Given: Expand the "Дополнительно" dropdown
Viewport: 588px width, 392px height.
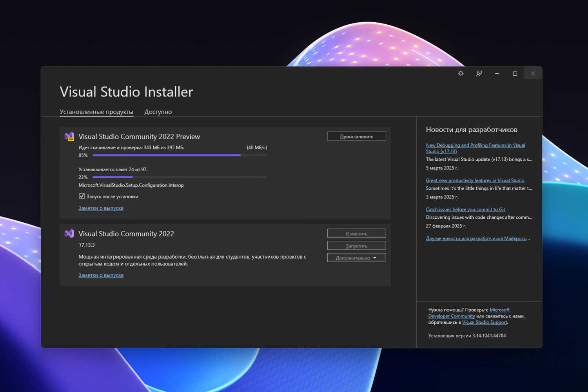Looking at the screenshot, I should (356, 258).
